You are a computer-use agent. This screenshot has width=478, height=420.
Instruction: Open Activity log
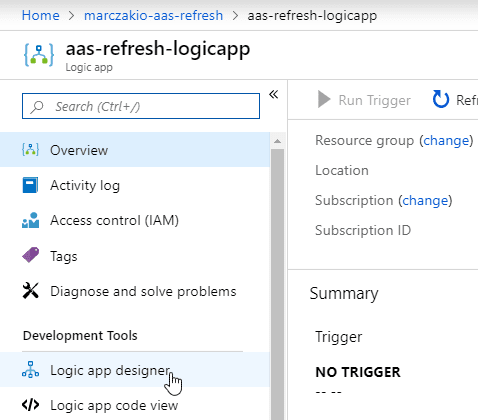135,185
